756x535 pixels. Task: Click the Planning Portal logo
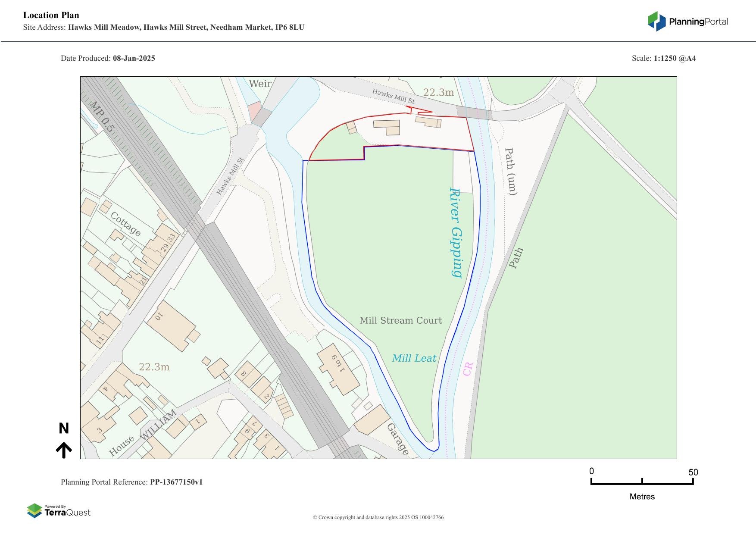[x=687, y=22]
